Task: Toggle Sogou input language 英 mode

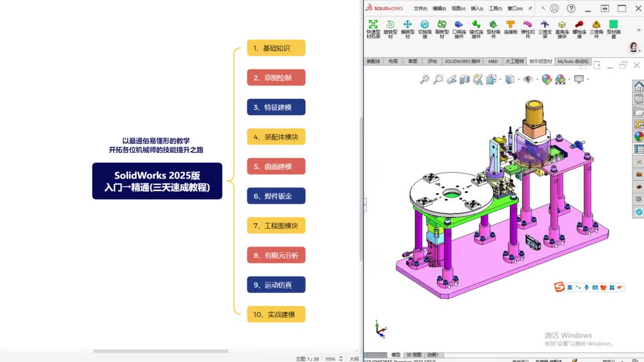Action: pyautogui.click(x=570, y=288)
